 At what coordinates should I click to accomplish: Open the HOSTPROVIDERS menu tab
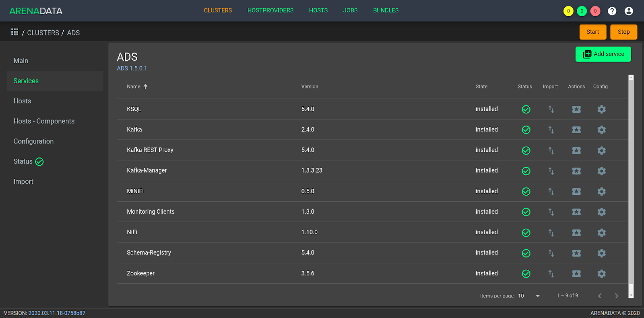pyautogui.click(x=270, y=10)
